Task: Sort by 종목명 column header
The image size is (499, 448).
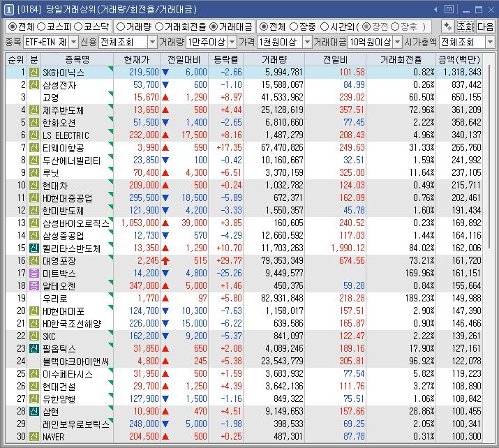Action: [x=77, y=59]
